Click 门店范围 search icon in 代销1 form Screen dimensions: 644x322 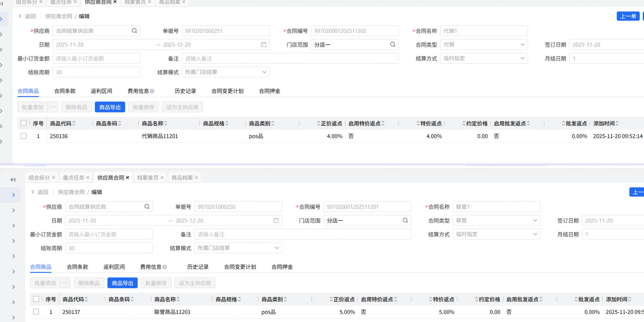[393, 44]
